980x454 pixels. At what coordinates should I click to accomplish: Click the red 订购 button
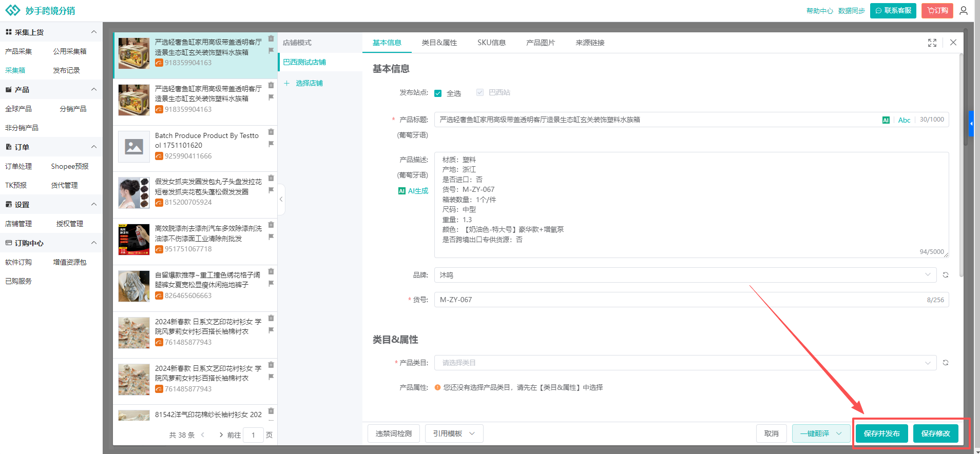pos(937,11)
